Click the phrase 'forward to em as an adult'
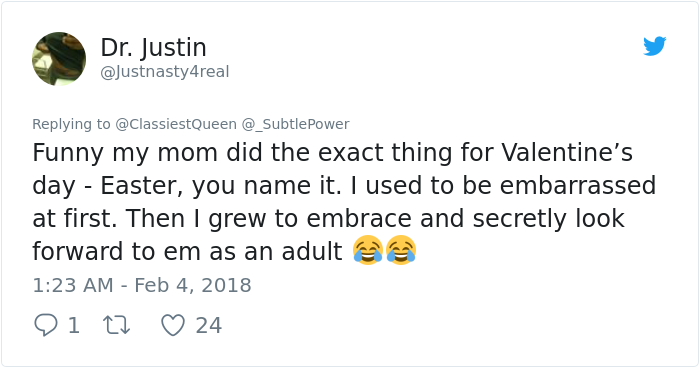 coord(187,251)
